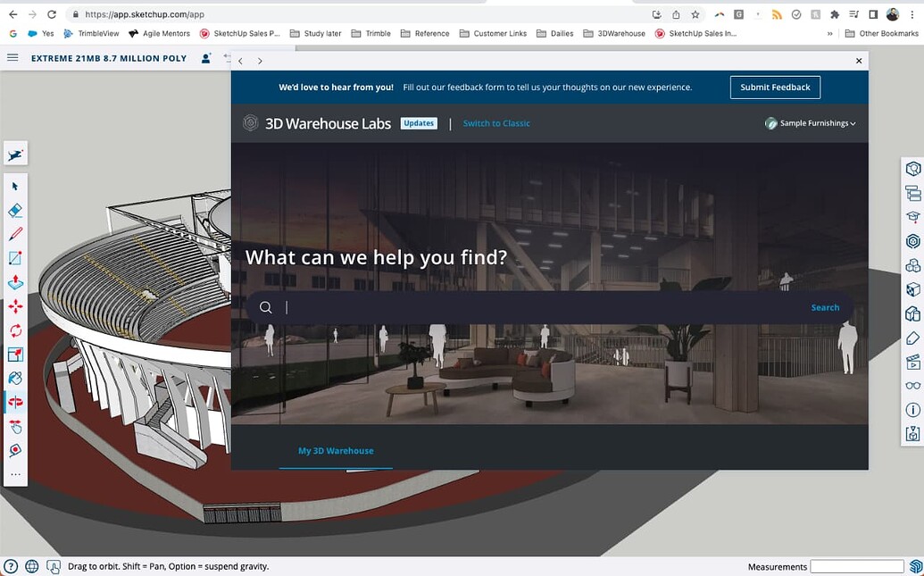
Task: Switch to the My 3D Warehouse tab
Action: coord(335,452)
